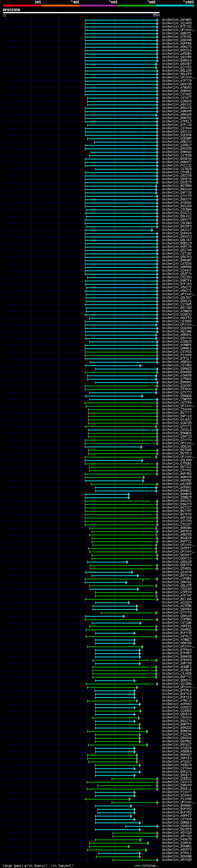
Task: Select hit label UniRef100_C5XG49
Action: pyautogui.click(x=176, y=409)
